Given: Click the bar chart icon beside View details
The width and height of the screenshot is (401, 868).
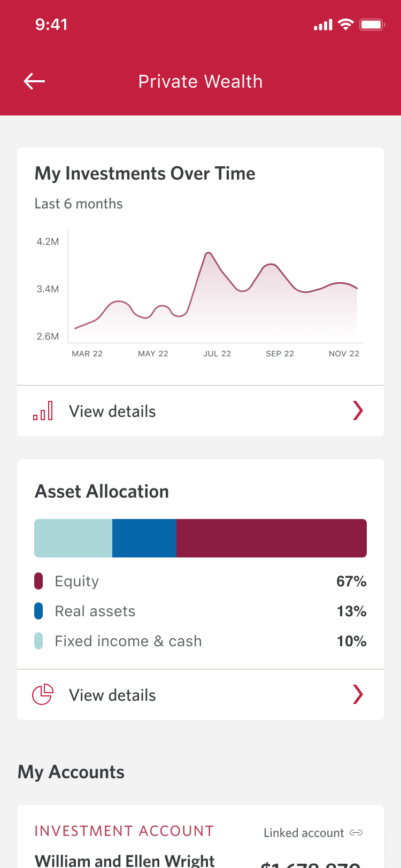Looking at the screenshot, I should click(43, 410).
